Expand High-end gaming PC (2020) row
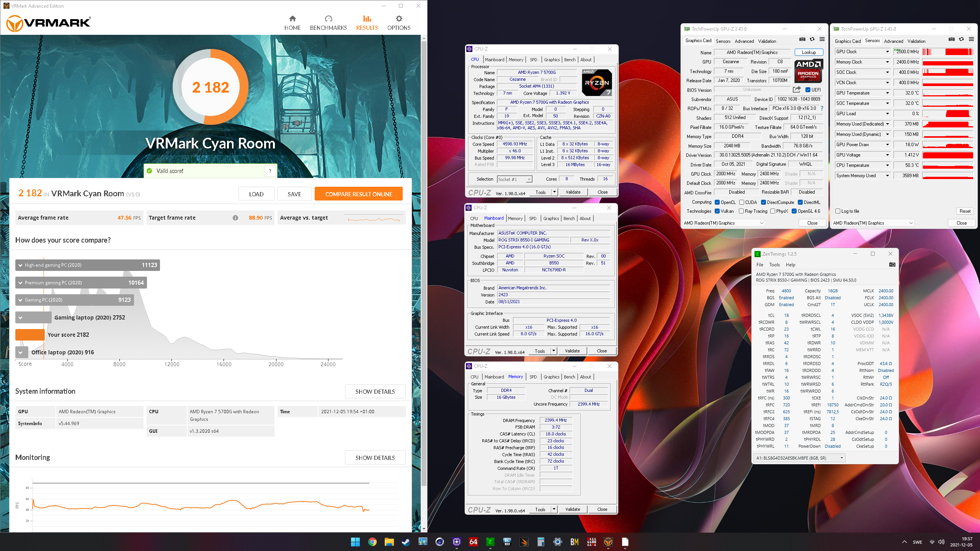This screenshot has height=551, width=980. [88, 265]
